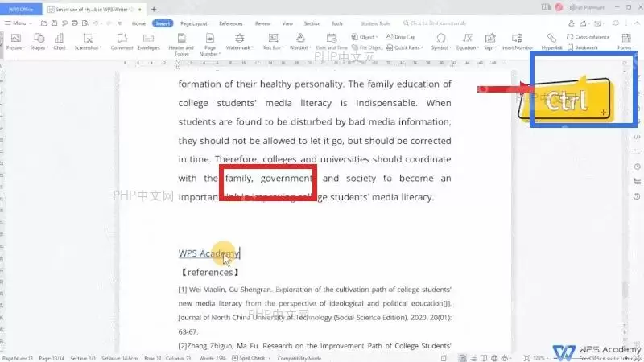
Task: Apply Drop Cap from the ribbon
Action: [401, 37]
